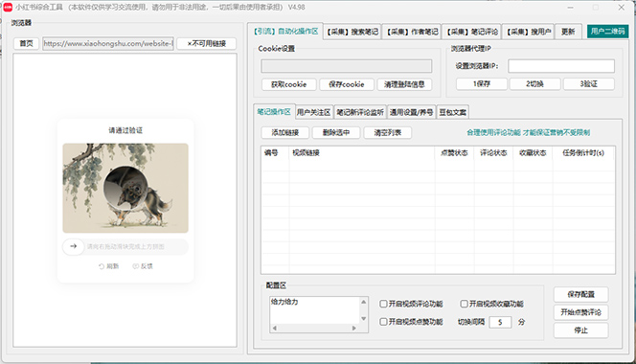Viewport: 636px width, 364px height.
Task: Open the 用户关注区 tab
Action: 313,112
